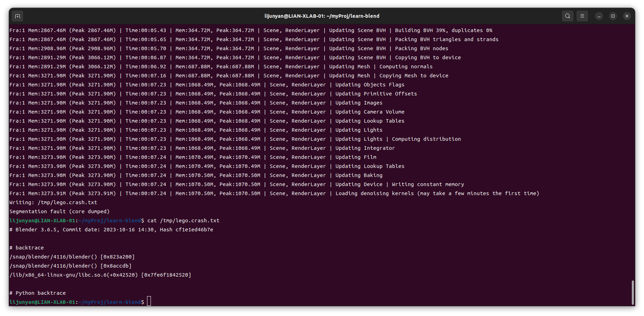Screen dimensions: 644x316
Task: Click the 'Computing normals' log text
Action: tap(406, 67)
